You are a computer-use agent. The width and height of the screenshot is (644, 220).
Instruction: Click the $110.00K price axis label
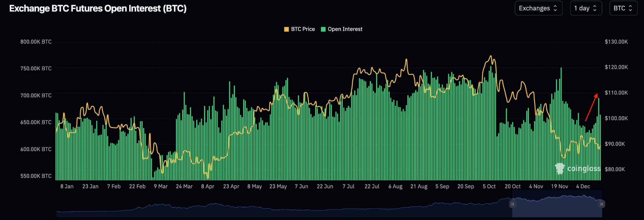click(x=616, y=93)
